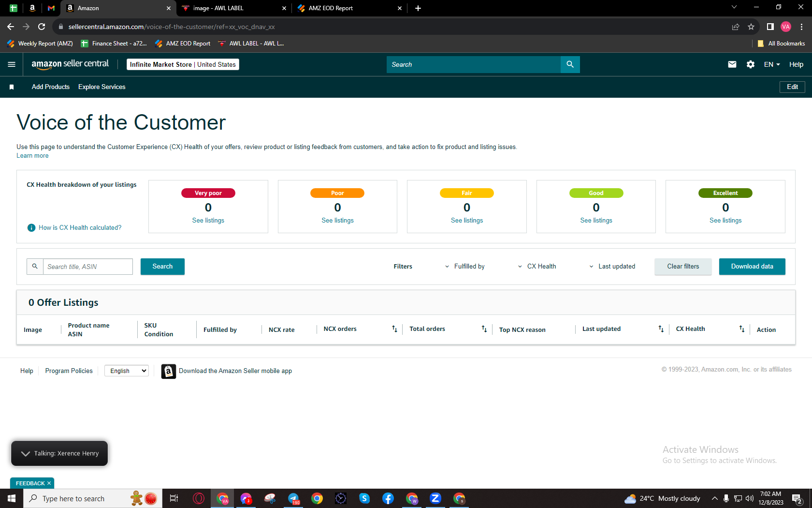See listings under Very poor
The height and width of the screenshot is (508, 812).
(x=208, y=221)
